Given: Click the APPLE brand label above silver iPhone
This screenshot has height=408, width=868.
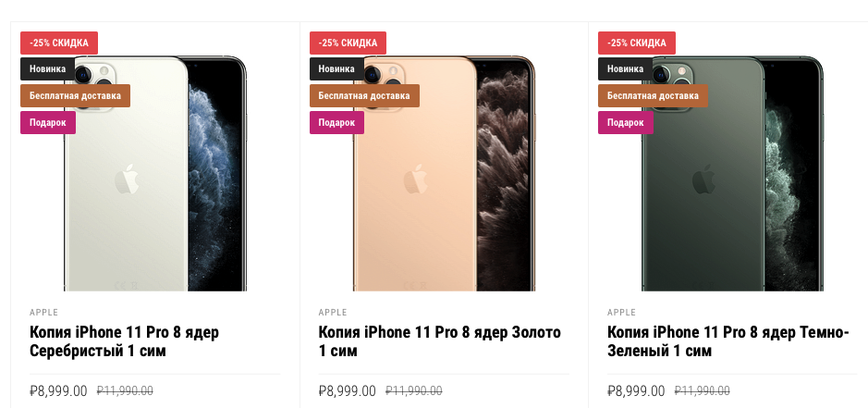Looking at the screenshot, I should click(x=43, y=313).
